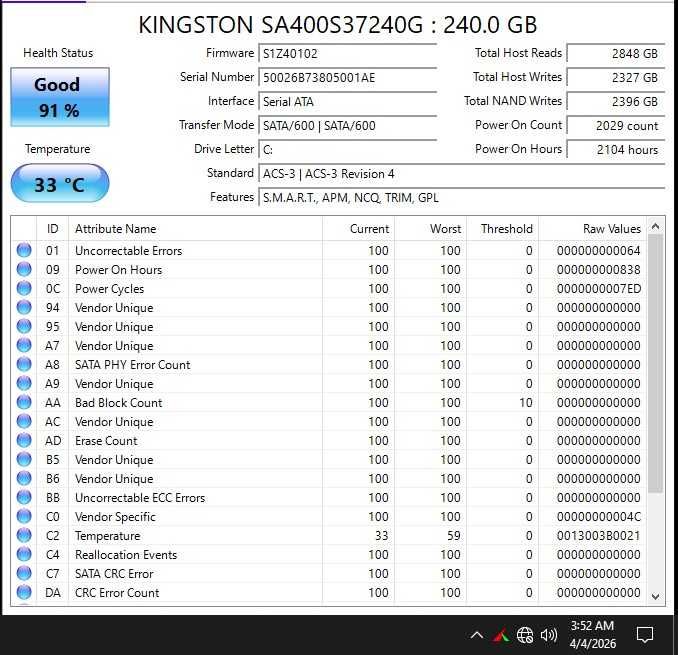Click the Worst column header
The height and width of the screenshot is (655, 678).
coord(430,229)
